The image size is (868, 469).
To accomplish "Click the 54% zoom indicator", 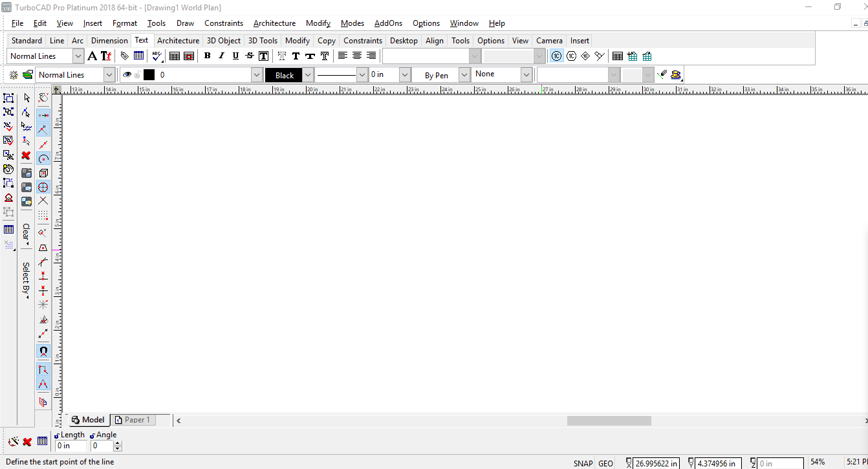I will pyautogui.click(x=818, y=462).
